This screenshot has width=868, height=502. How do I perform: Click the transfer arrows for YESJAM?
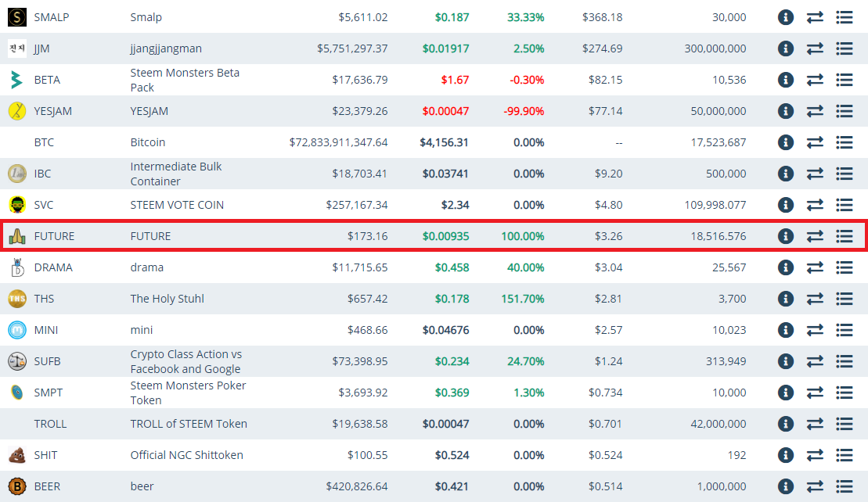814,111
